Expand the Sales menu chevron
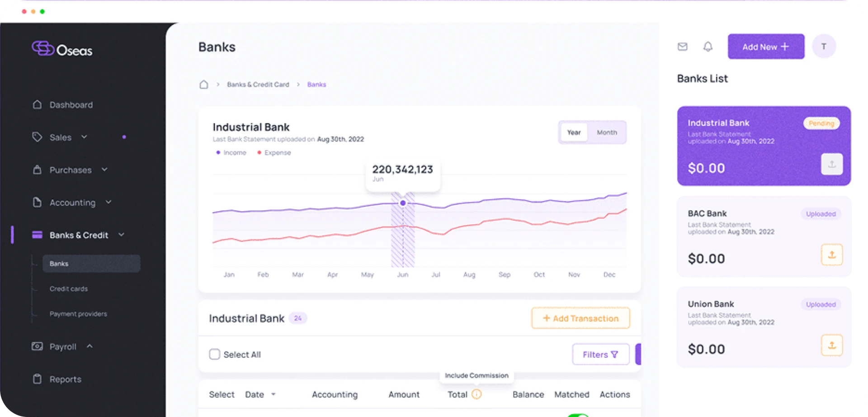Image resolution: width=868 pixels, height=417 pixels. click(84, 137)
